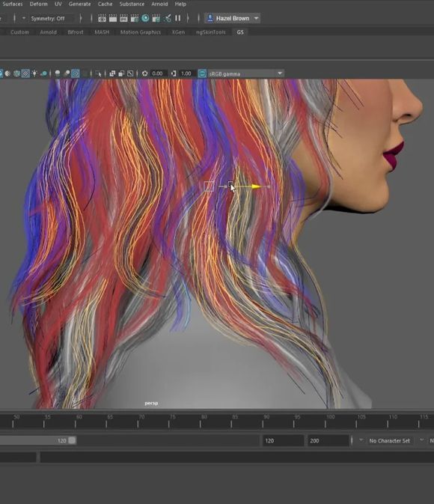Collapse the render icons section after Pause

pyautogui.click(x=188, y=18)
